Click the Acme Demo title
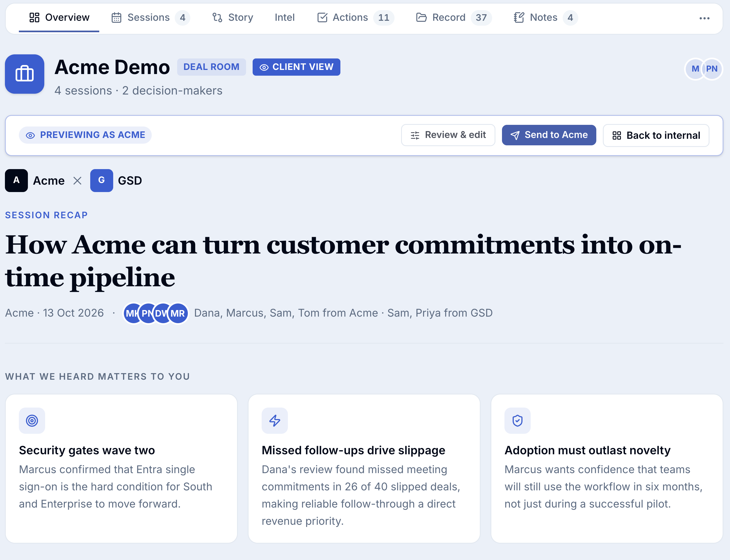This screenshot has width=730, height=560. pos(112,67)
